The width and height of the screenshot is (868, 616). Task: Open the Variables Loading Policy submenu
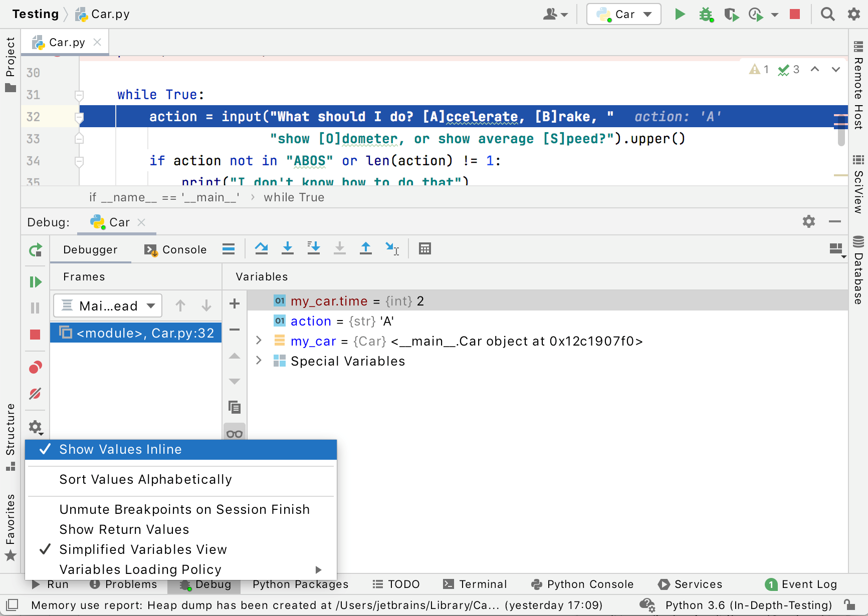[x=140, y=569]
